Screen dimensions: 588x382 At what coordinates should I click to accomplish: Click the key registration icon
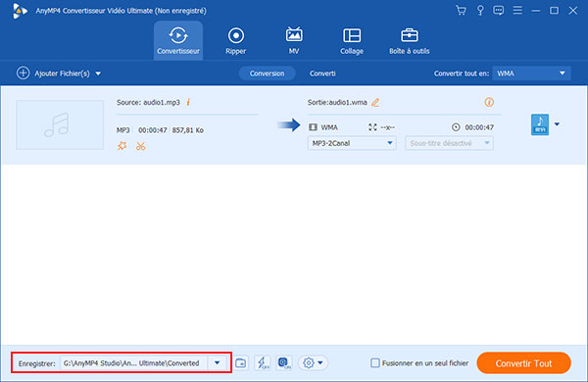coord(480,11)
